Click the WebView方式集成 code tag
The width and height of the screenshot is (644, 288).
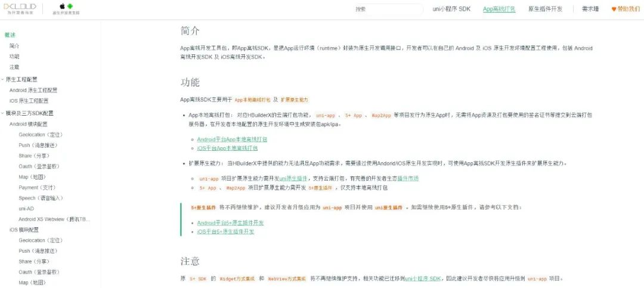click(287, 279)
